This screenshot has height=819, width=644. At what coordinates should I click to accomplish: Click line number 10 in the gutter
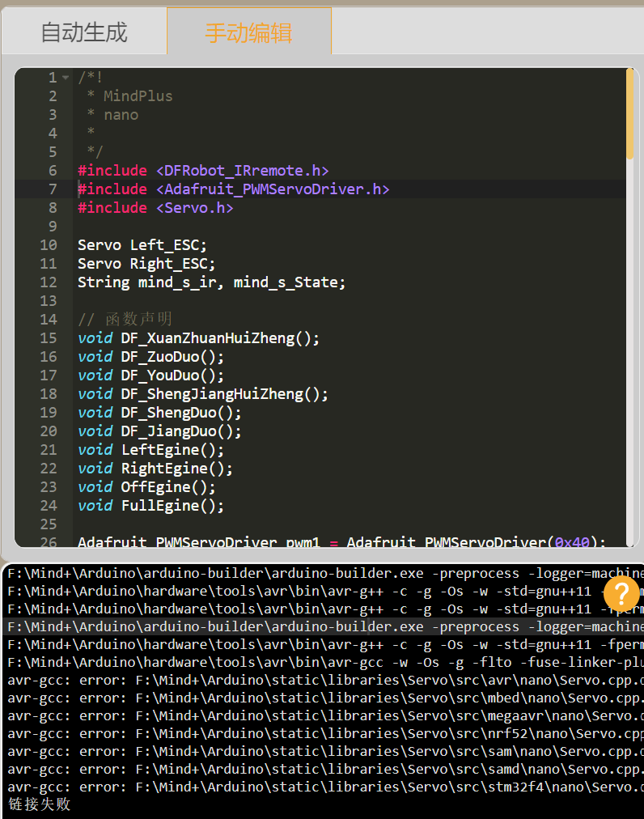pyautogui.click(x=49, y=245)
